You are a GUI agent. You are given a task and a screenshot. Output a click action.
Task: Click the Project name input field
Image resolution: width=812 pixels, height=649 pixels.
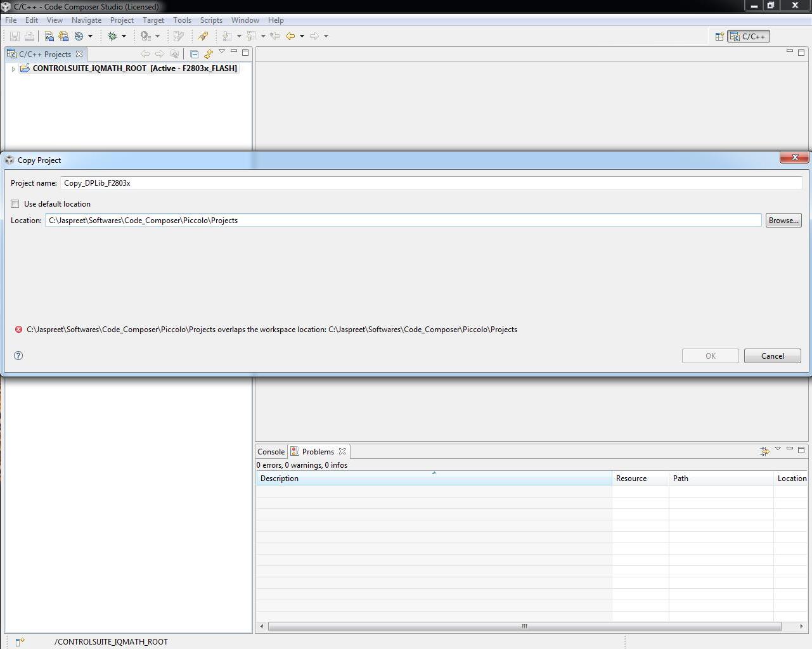431,183
